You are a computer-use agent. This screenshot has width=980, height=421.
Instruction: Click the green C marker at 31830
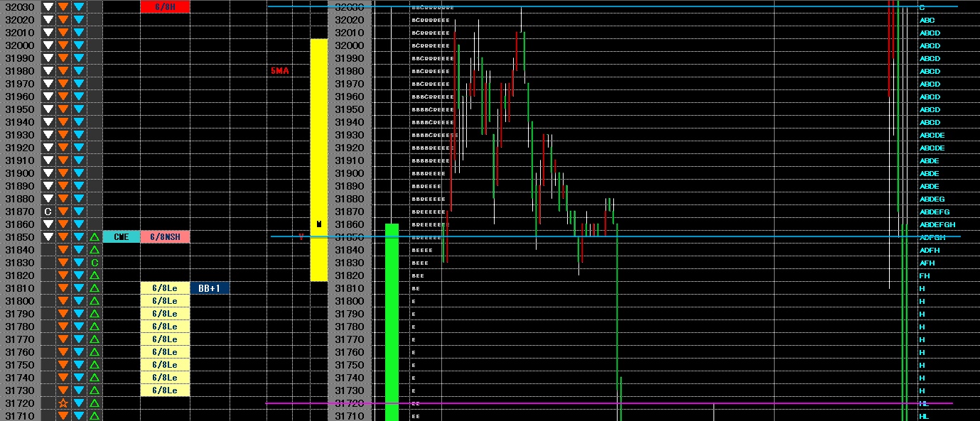(95, 263)
